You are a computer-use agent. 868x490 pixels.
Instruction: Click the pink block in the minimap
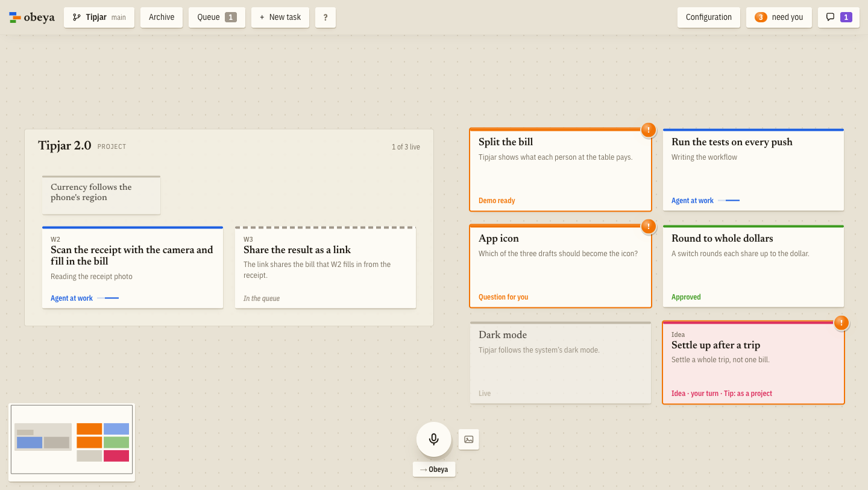[x=116, y=456]
